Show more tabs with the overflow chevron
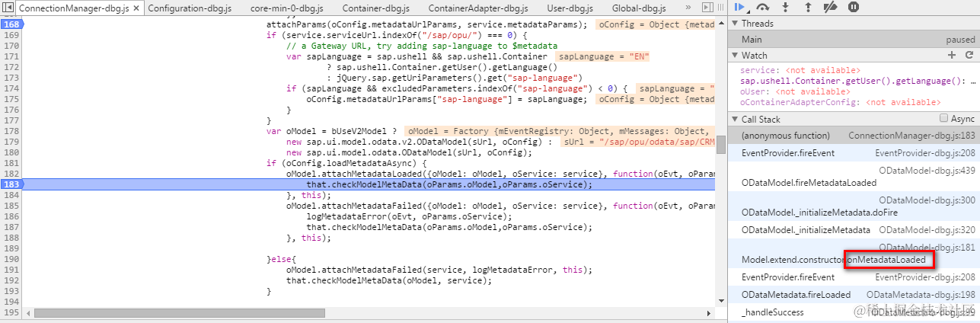Screen dimensions: 980x323 coord(688,8)
